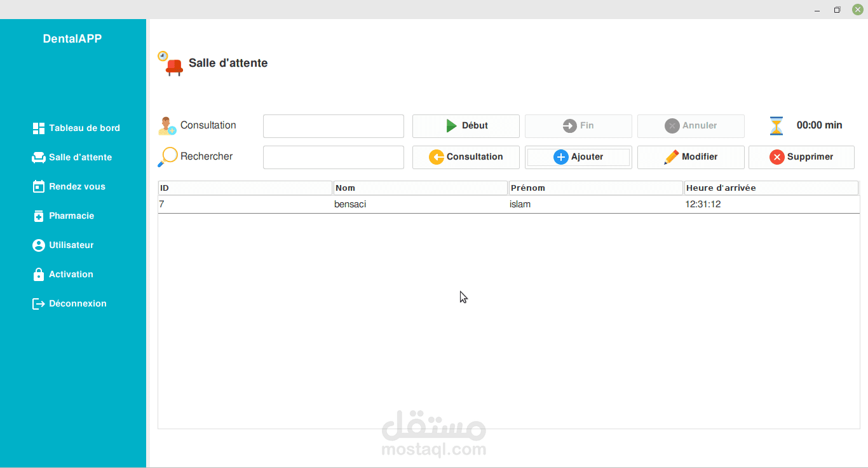Click the logout arrow icon beside Déconnexion

click(x=38, y=304)
